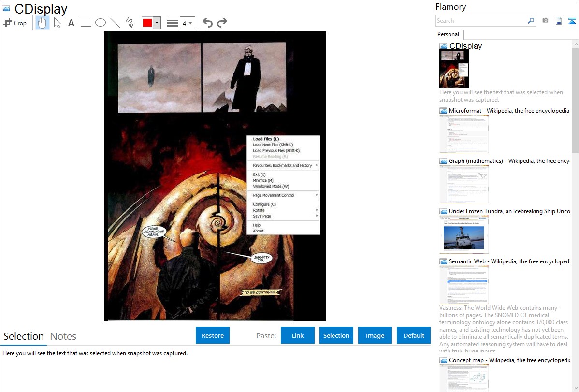Viewport: 579px width, 392px height.
Task: Click the Selection paste button
Action: 336,335
